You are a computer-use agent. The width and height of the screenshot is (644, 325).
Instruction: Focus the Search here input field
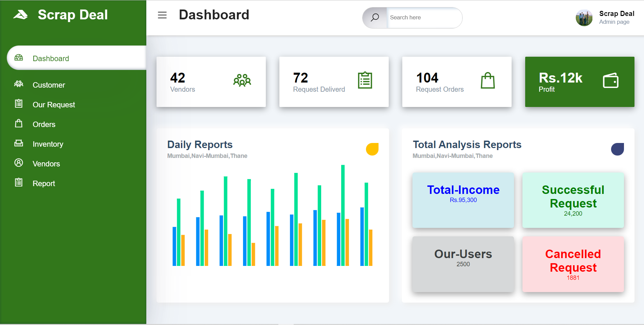point(424,18)
